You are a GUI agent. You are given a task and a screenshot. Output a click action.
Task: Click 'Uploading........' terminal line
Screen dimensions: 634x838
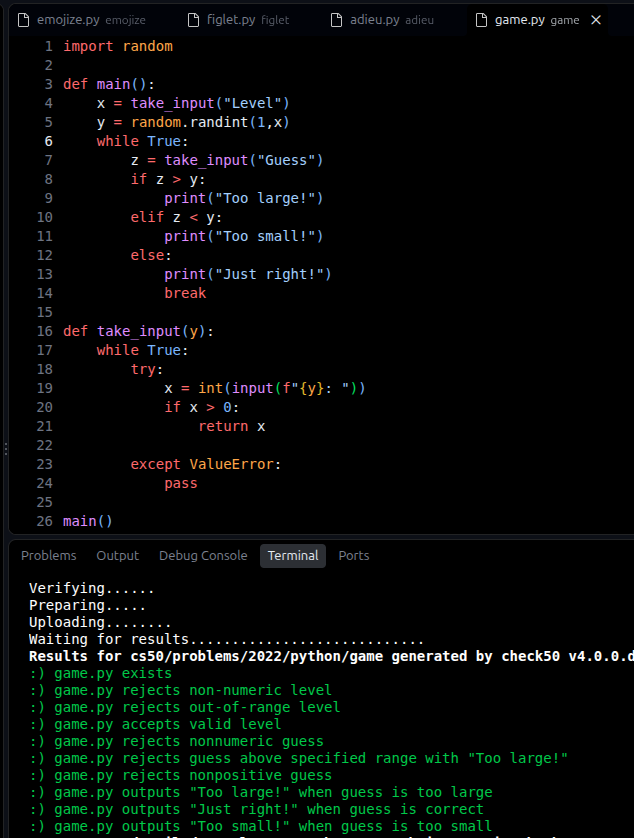100,623
